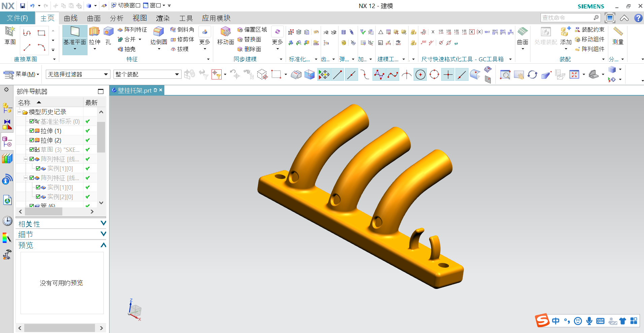Open the 草图 sketch tool
This screenshot has height=333, width=644.
pyautogui.click(x=10, y=36)
